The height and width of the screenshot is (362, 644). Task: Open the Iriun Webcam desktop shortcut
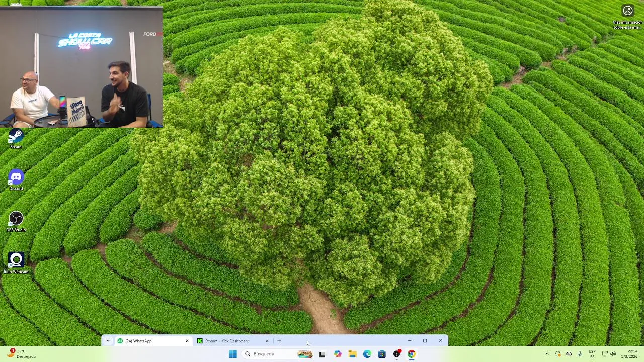[x=16, y=262]
